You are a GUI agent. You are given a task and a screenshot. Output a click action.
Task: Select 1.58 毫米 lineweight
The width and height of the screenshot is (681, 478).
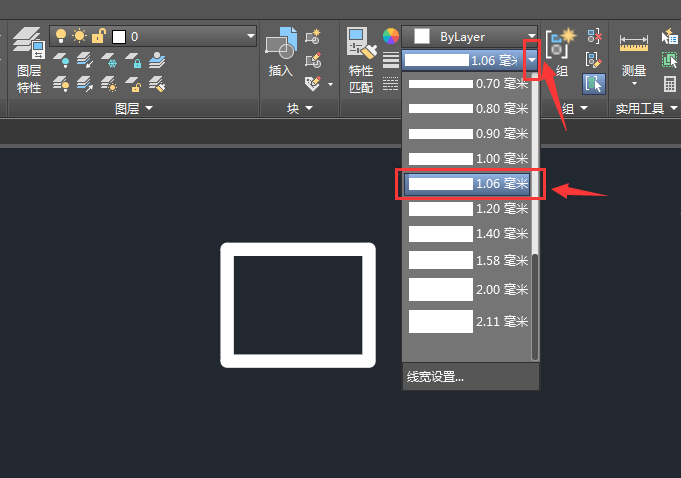468,260
